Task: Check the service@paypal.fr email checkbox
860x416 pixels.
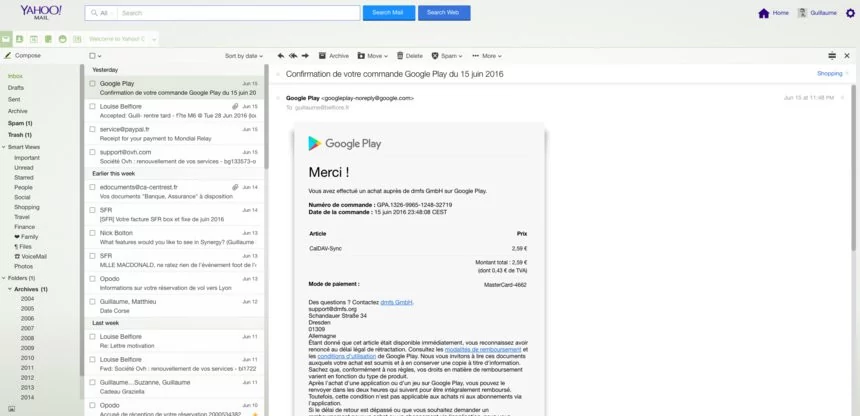Action: pyautogui.click(x=92, y=129)
